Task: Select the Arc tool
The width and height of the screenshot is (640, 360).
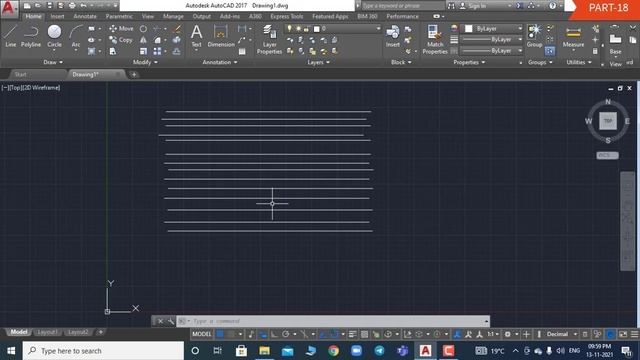Action: coord(76,36)
